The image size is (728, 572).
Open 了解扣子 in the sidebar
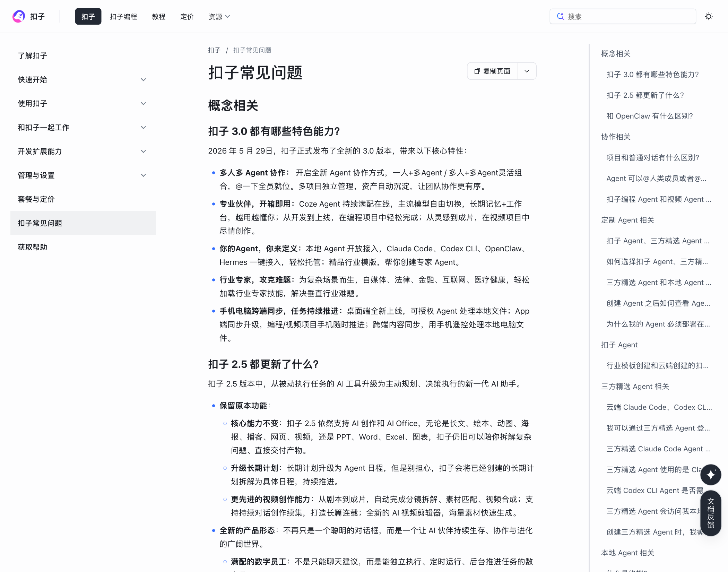click(83, 56)
